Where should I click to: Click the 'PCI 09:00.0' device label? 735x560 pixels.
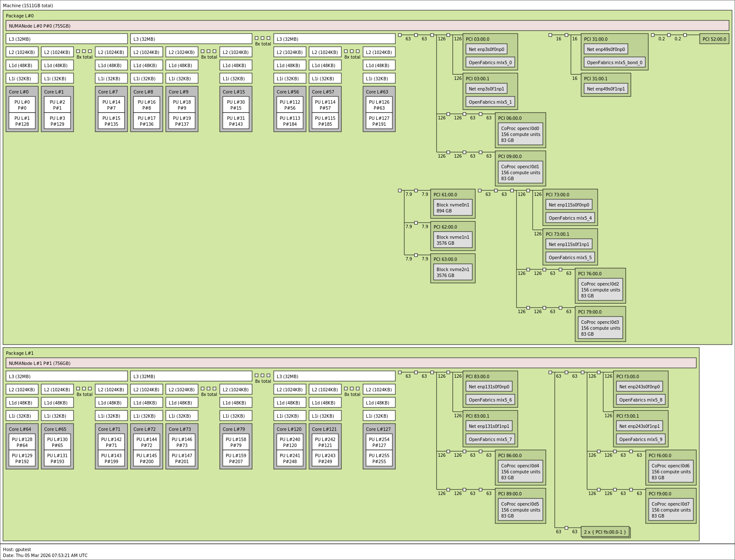(510, 156)
